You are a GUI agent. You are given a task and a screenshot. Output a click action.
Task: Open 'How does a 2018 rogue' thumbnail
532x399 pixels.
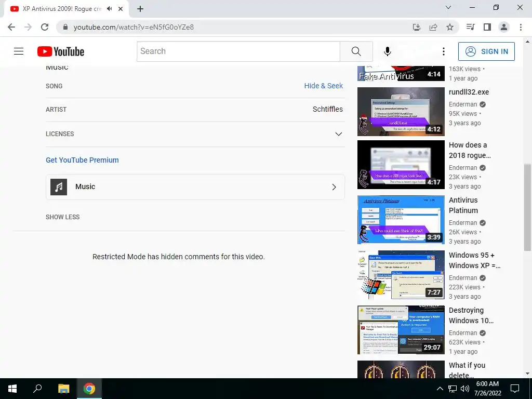click(401, 165)
